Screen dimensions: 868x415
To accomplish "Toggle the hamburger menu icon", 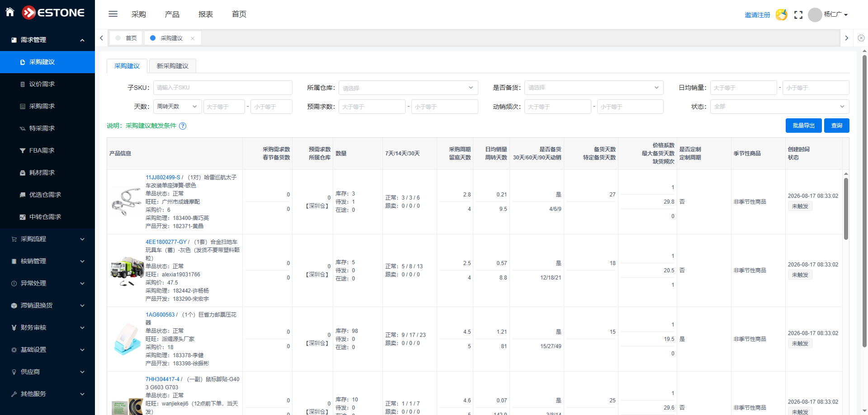I will pos(113,14).
